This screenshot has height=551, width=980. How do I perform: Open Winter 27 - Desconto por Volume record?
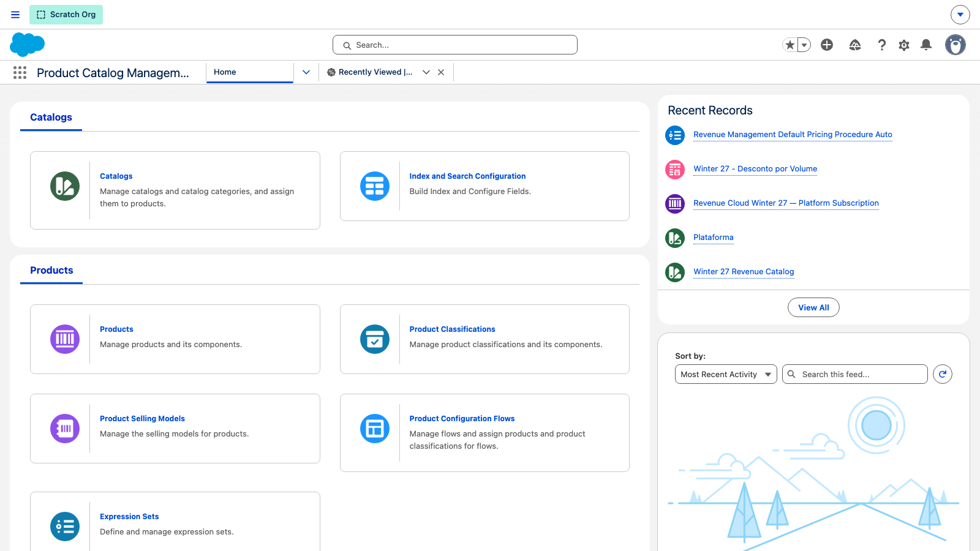tap(755, 169)
